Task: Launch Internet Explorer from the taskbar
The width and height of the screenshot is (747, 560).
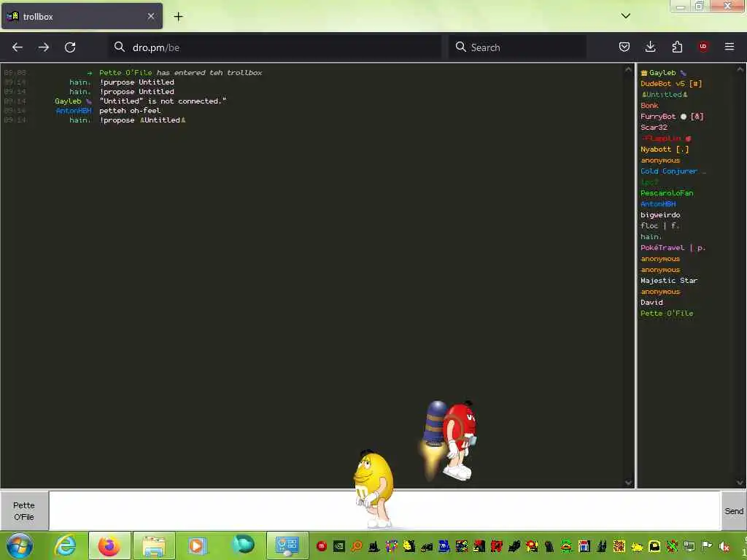Action: tap(65, 545)
